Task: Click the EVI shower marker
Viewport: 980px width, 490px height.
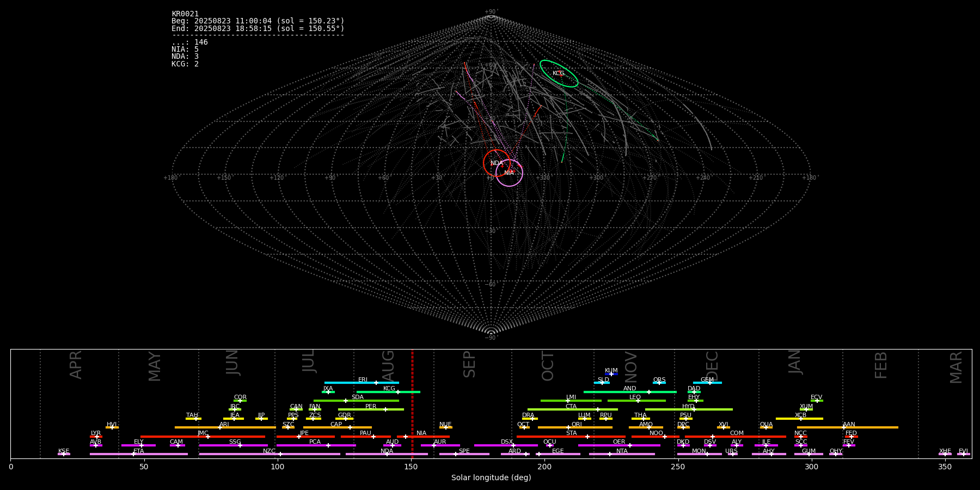Action: [963, 454]
